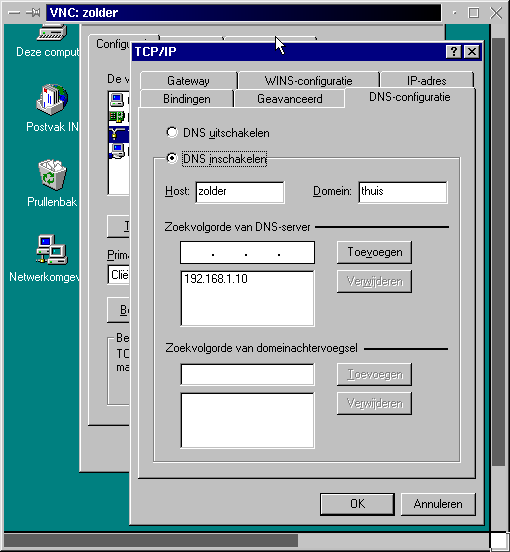This screenshot has width=510, height=552.
Task: Open the Bindingen tab
Action: point(187,99)
